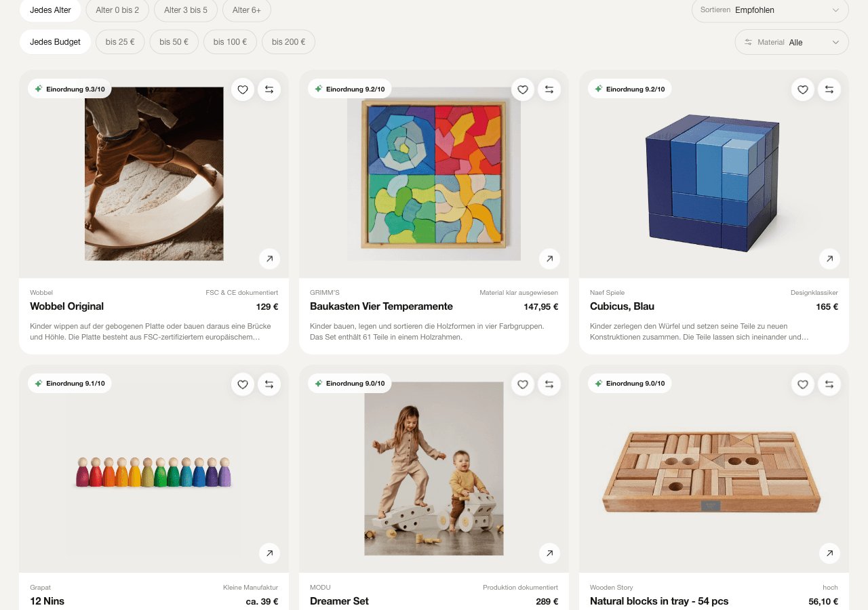Filter by Alter 3 bis 5
This screenshot has height=610, width=868.
tap(186, 10)
